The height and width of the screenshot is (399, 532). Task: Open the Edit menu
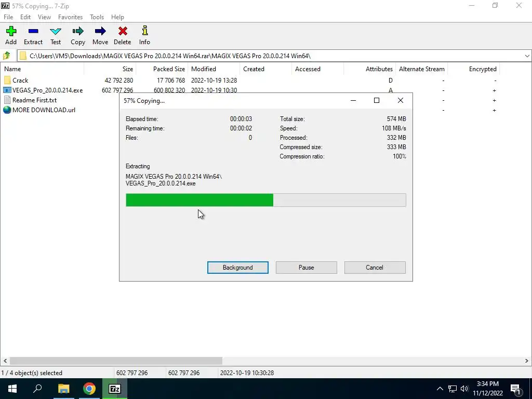tap(25, 17)
